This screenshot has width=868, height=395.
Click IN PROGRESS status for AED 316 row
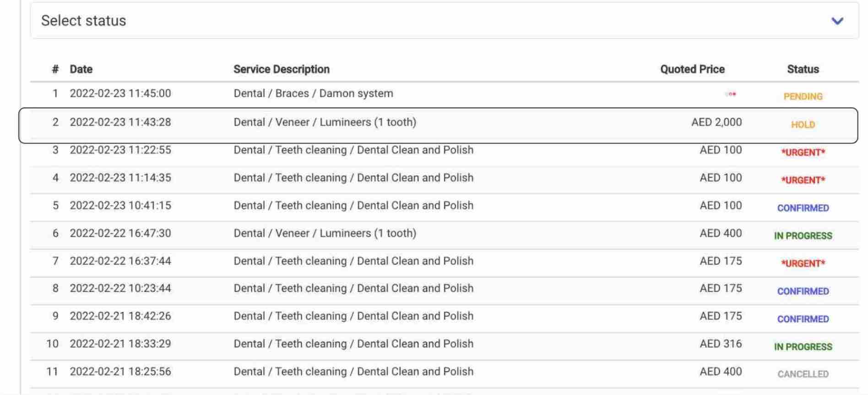pos(803,347)
